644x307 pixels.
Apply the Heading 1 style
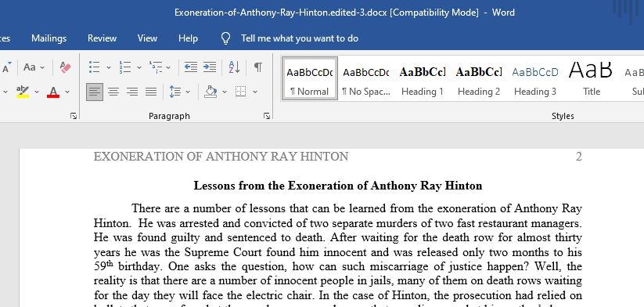coord(423,78)
